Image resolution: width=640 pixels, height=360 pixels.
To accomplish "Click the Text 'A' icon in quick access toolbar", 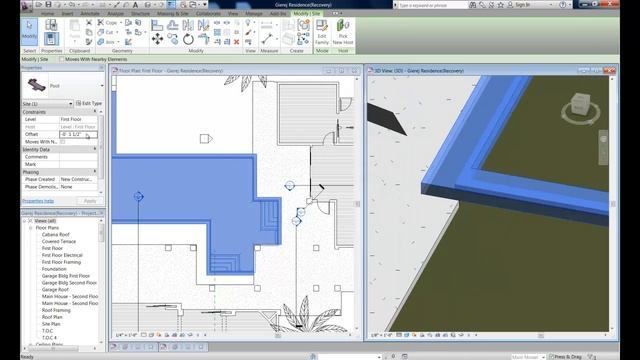I will point(136,5).
